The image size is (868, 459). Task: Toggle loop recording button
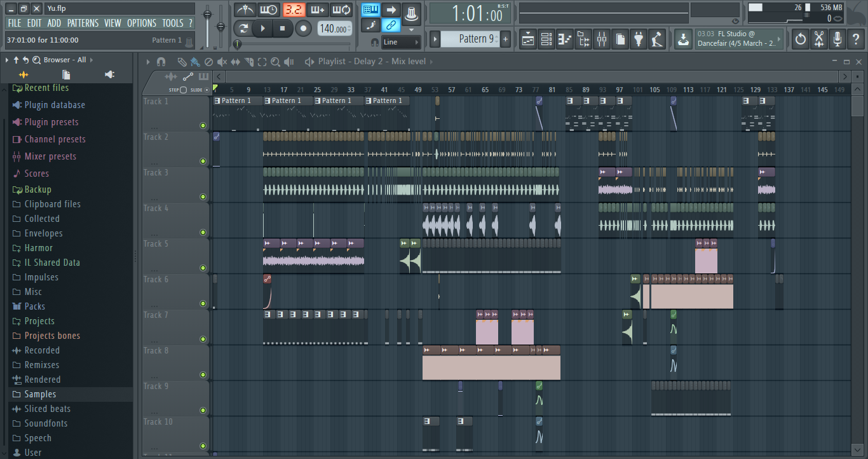point(342,10)
